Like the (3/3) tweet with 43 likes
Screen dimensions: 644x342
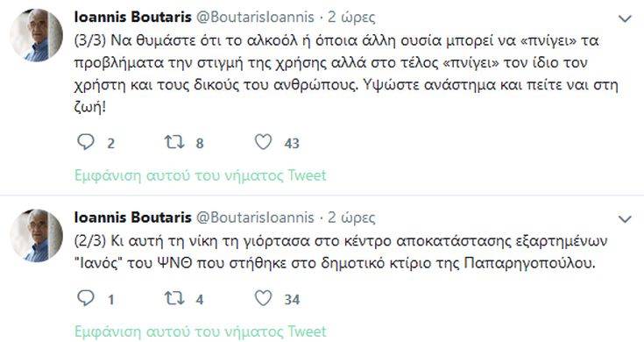click(263, 142)
